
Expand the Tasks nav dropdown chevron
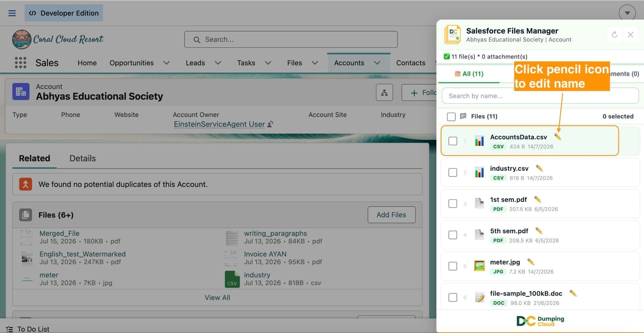268,63
